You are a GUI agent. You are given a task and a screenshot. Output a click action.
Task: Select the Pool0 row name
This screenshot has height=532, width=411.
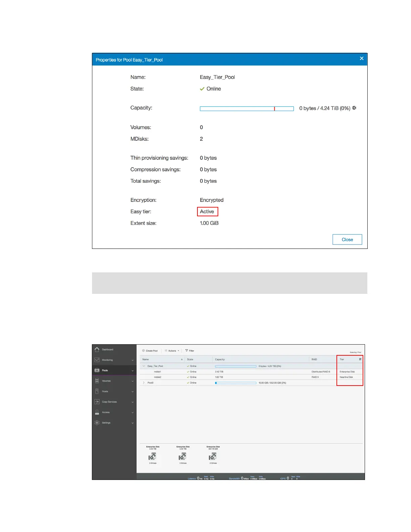(150, 383)
